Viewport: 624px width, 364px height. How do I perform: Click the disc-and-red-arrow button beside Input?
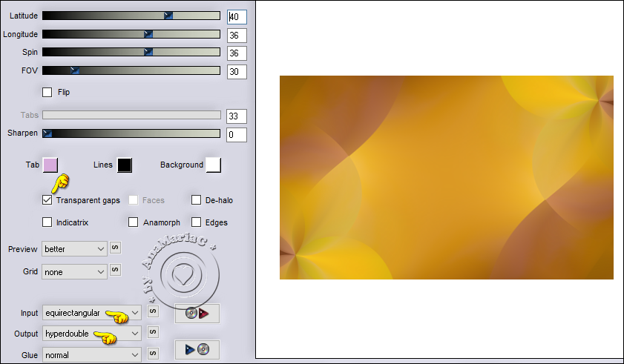coord(197,313)
